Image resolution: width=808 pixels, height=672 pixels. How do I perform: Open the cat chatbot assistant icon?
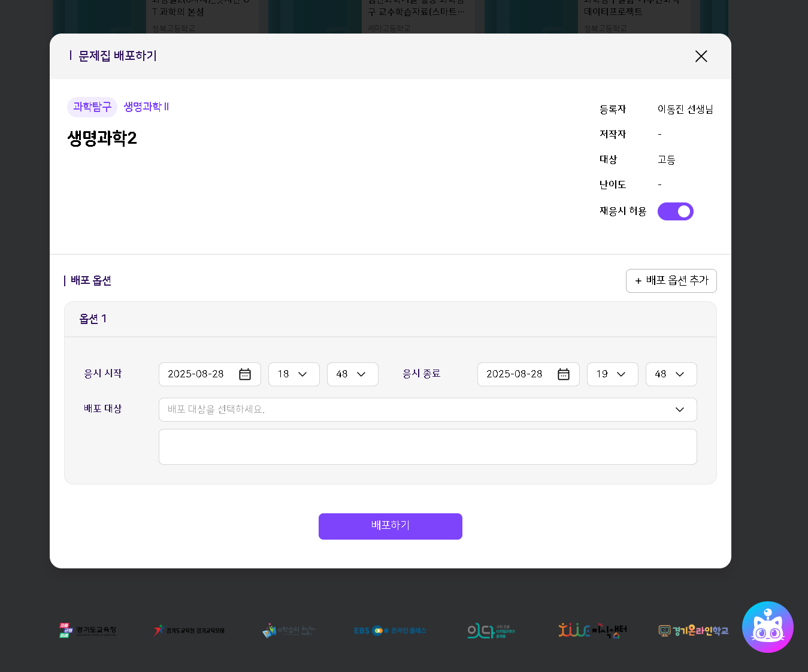(x=767, y=627)
